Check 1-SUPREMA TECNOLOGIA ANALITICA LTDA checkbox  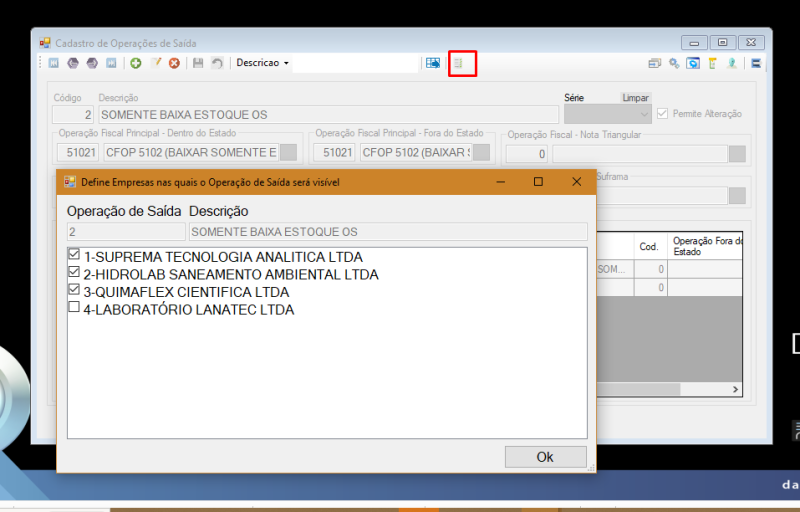coord(74,254)
